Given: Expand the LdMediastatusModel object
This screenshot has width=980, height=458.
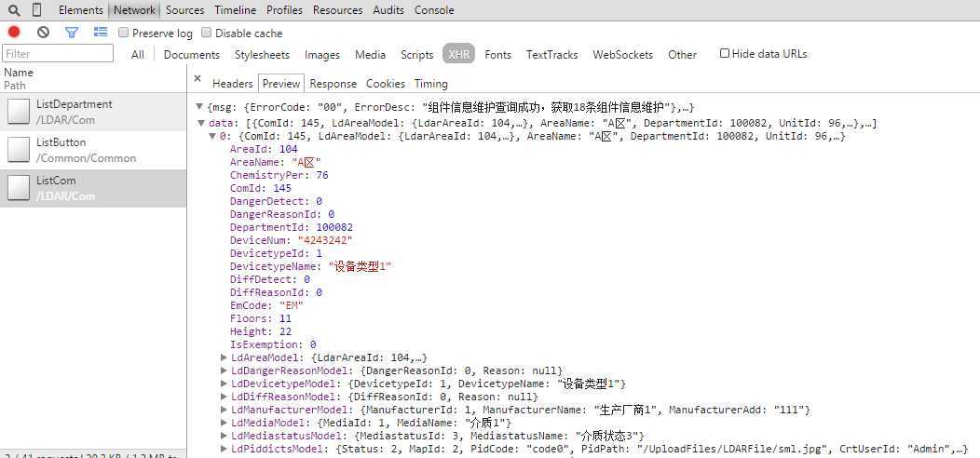Looking at the screenshot, I should [225, 436].
